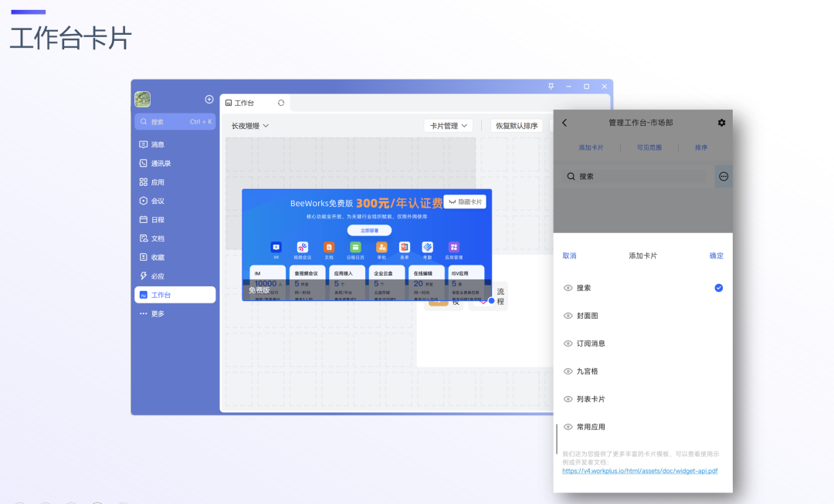This screenshot has width=834, height=504.
Task: Select the 排序 tab in the management panel
Action: pos(700,147)
